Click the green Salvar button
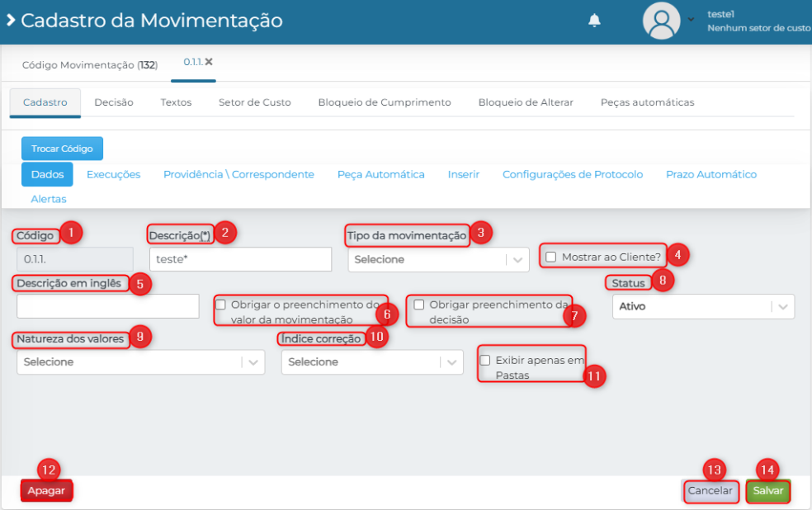Viewport: 812px width, 510px height. coord(768,491)
